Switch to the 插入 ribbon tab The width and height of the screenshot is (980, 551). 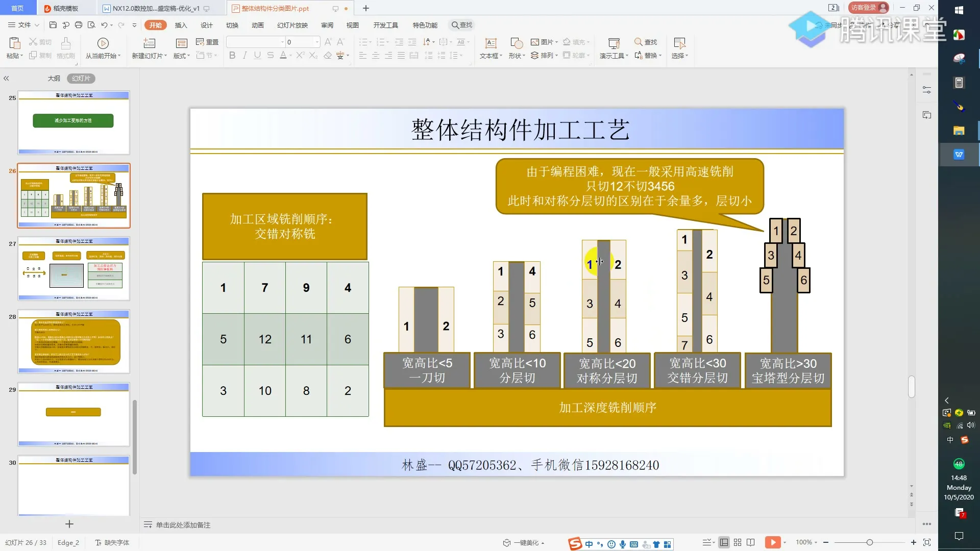181,24
